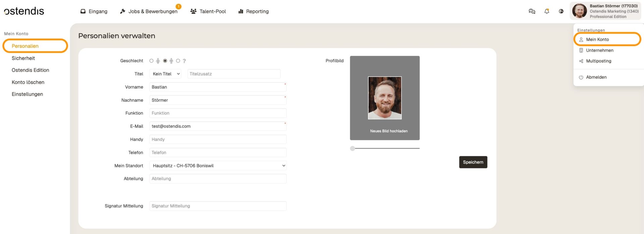The image size is (644, 234).
Task: Select the male gender radio button
Action: [165, 61]
